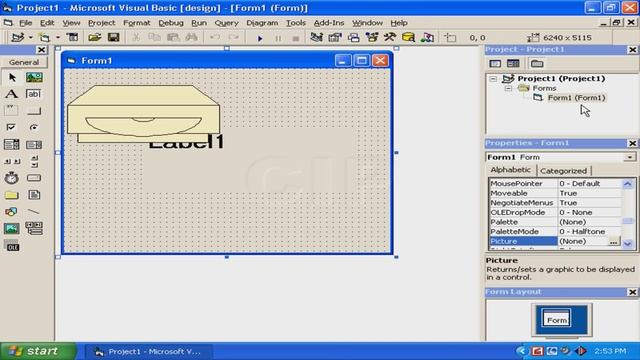Select the MousePointer property row
The image size is (640, 360).
click(x=555, y=184)
